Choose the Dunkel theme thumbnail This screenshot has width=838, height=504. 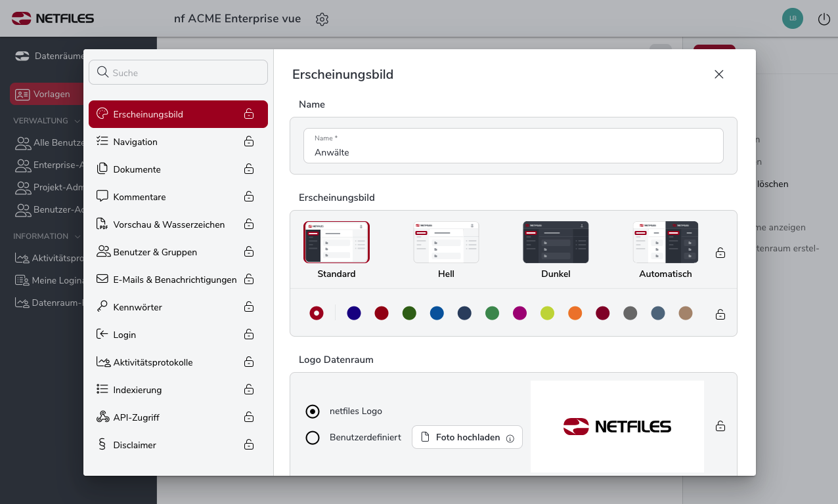pyautogui.click(x=556, y=242)
